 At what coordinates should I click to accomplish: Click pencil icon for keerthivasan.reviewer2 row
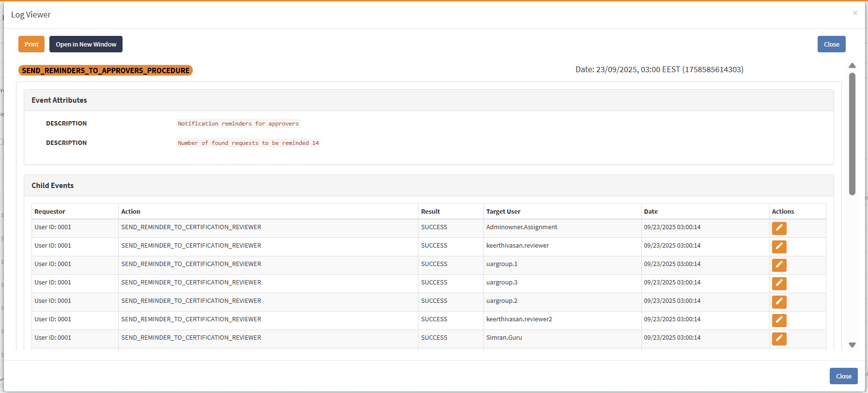tap(779, 320)
